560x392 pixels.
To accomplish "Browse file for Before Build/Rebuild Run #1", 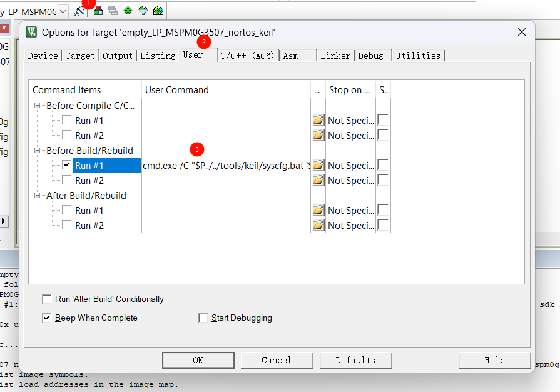I will (318, 166).
